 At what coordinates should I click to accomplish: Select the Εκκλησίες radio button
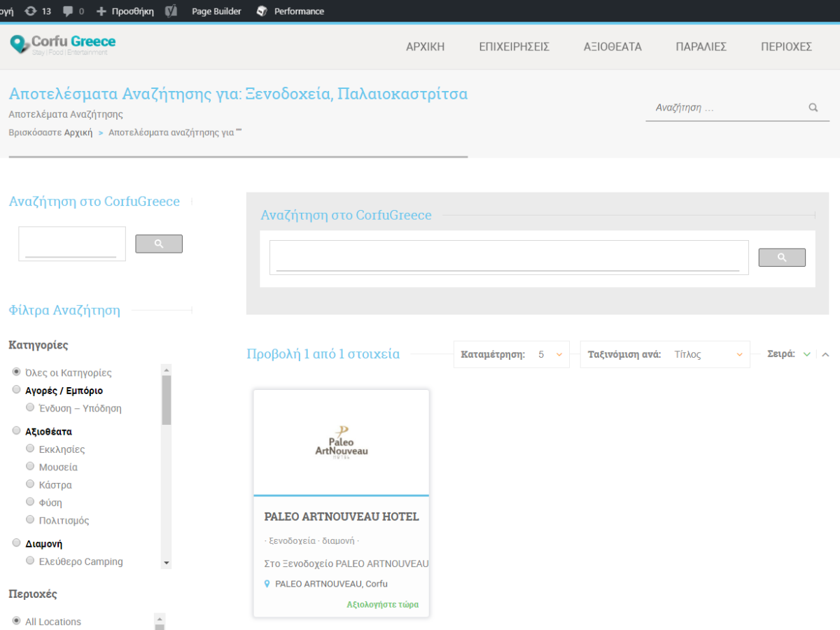[30, 449]
